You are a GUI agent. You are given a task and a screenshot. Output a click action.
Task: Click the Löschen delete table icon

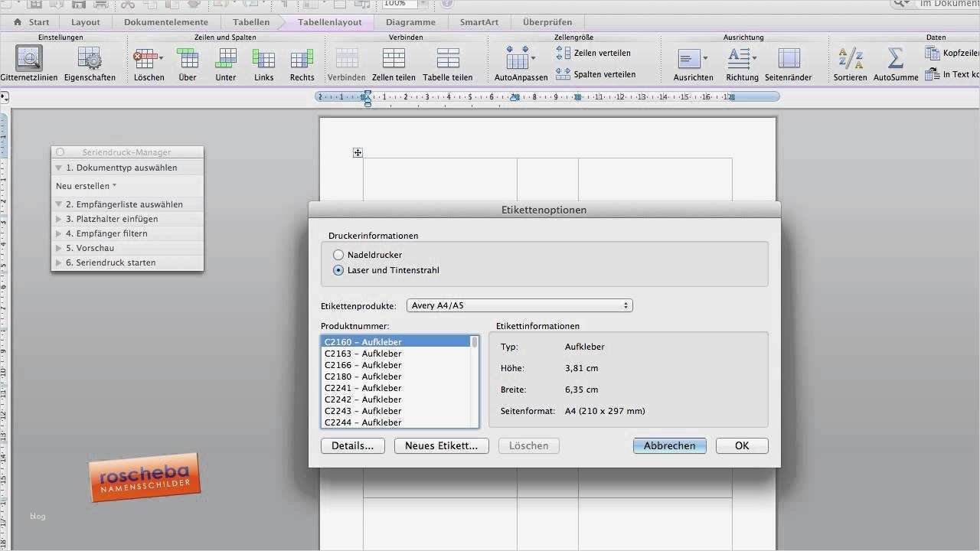coord(144,58)
